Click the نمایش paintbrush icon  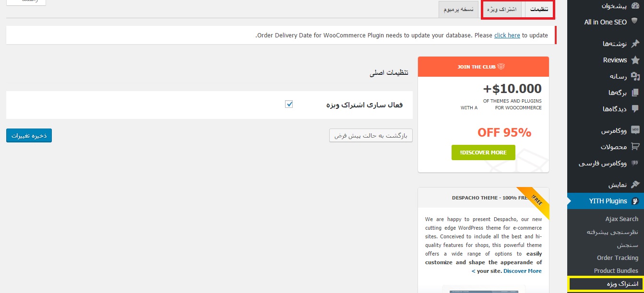[635, 185]
